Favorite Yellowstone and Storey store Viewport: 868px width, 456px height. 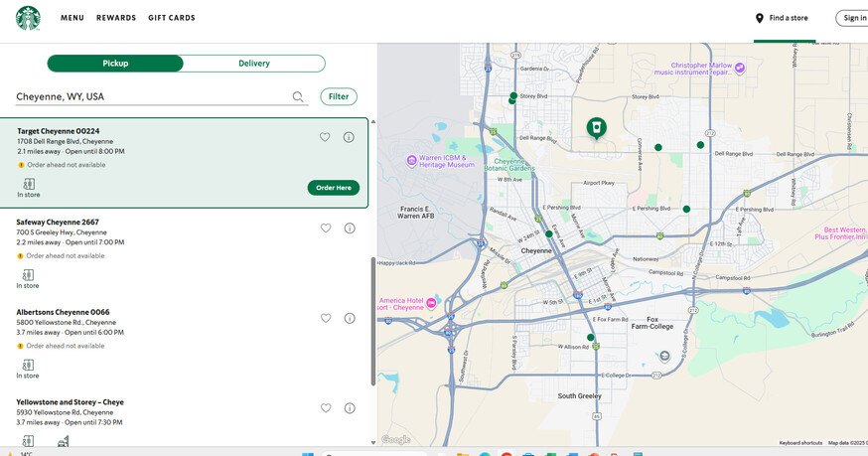326,408
